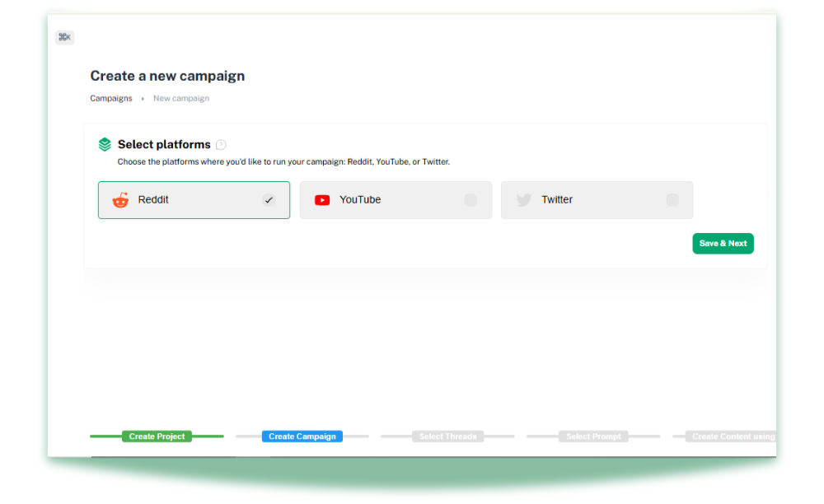The image size is (824, 504).
Task: Click the Save & Next button
Action: 723,244
